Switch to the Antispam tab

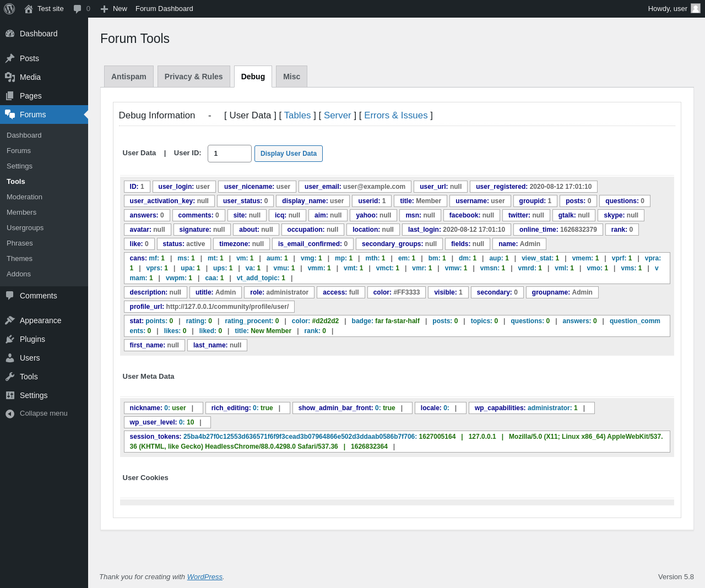coord(129,77)
